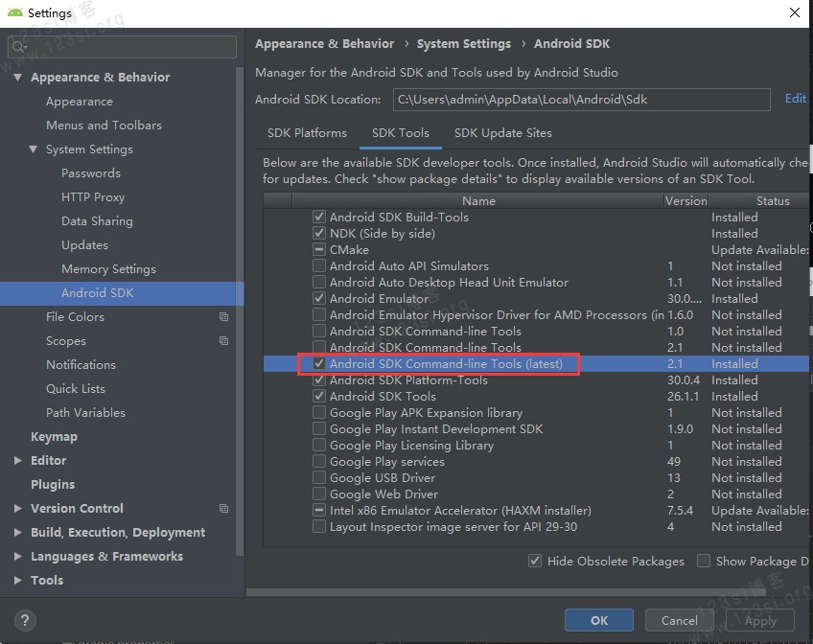Image resolution: width=813 pixels, height=644 pixels.
Task: Click the settings tree vertical scrollbar
Action: click(240, 310)
